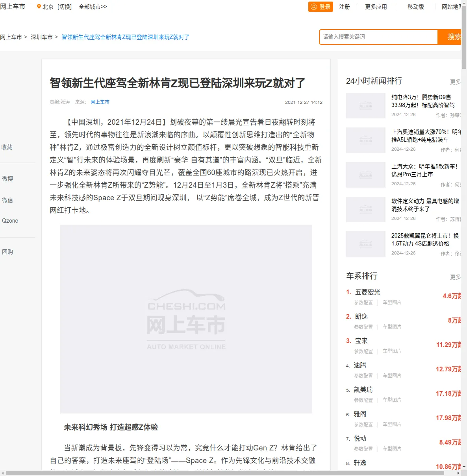Open the 网站地图 menu item

[452, 7]
